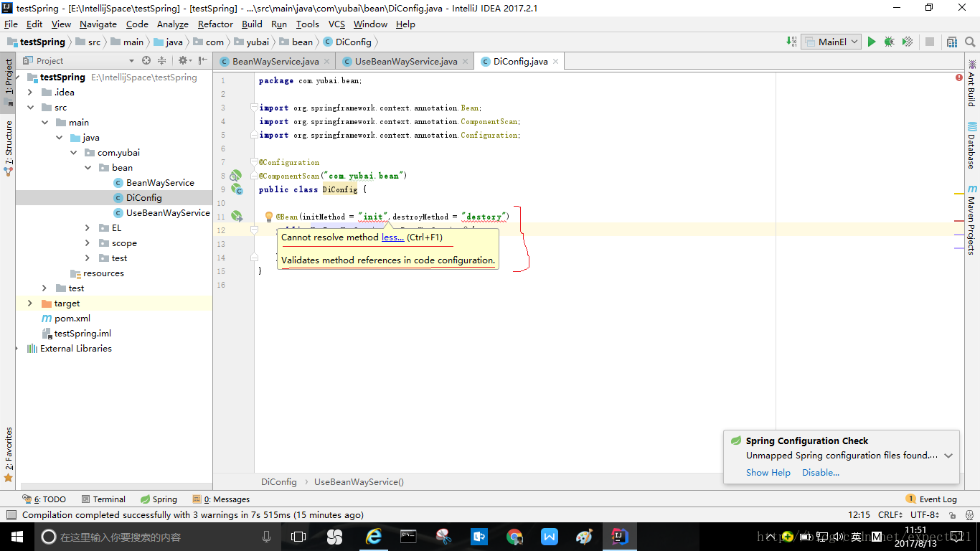Toggle tool window bars icon in status bar corner
The image size is (980, 551).
click(x=11, y=514)
